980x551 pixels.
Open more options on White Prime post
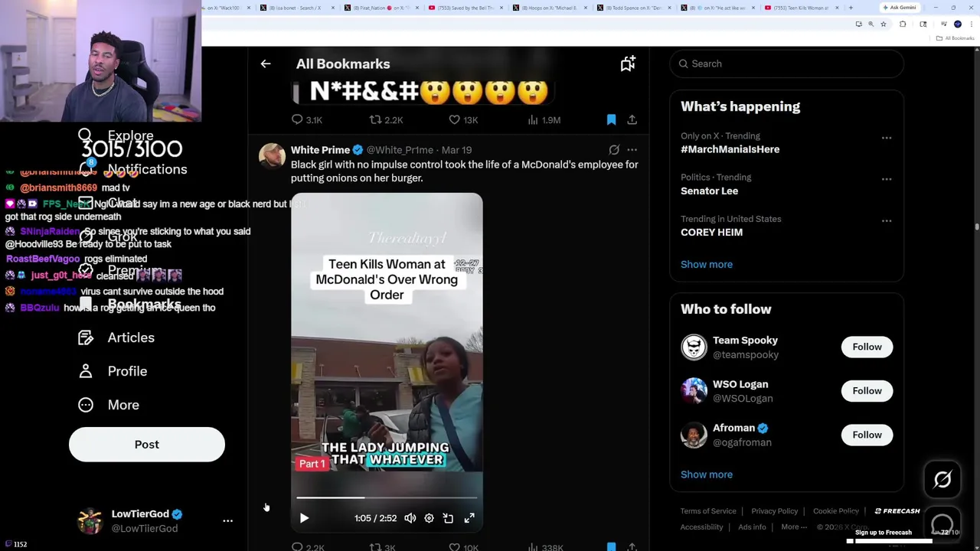pos(632,150)
